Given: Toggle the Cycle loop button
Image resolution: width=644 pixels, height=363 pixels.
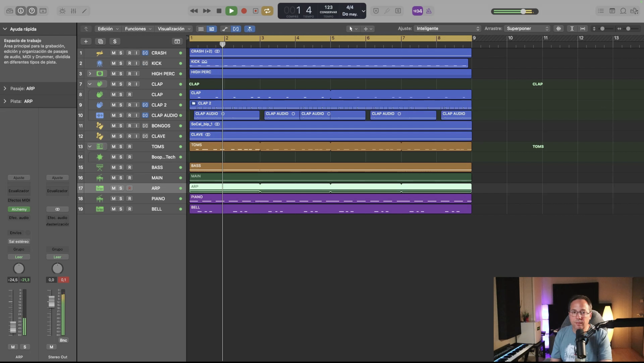Looking at the screenshot, I should point(267,11).
